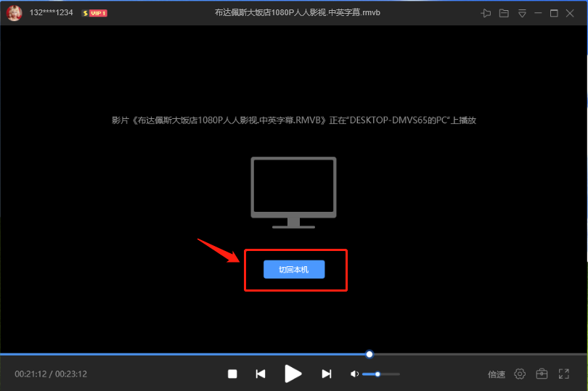
Task: Open file via folder icon
Action: [504, 13]
